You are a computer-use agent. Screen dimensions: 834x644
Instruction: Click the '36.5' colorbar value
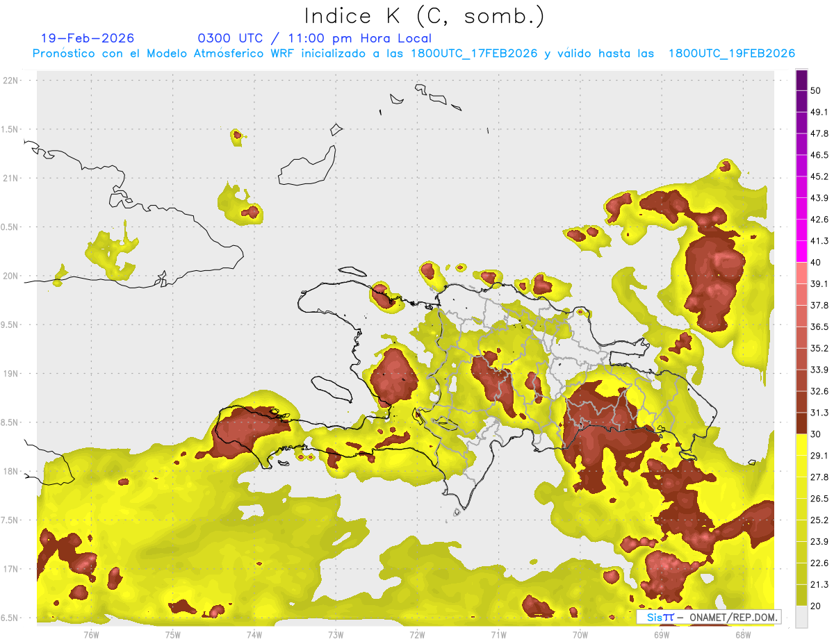[819, 327]
